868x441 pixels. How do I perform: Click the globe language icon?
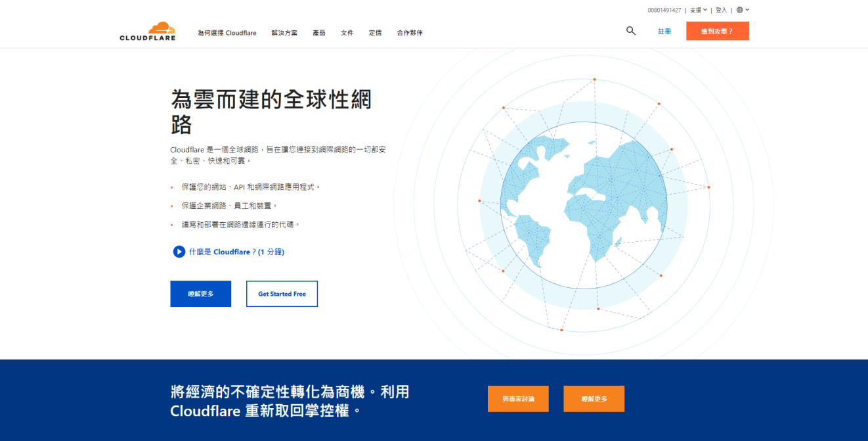[740, 10]
